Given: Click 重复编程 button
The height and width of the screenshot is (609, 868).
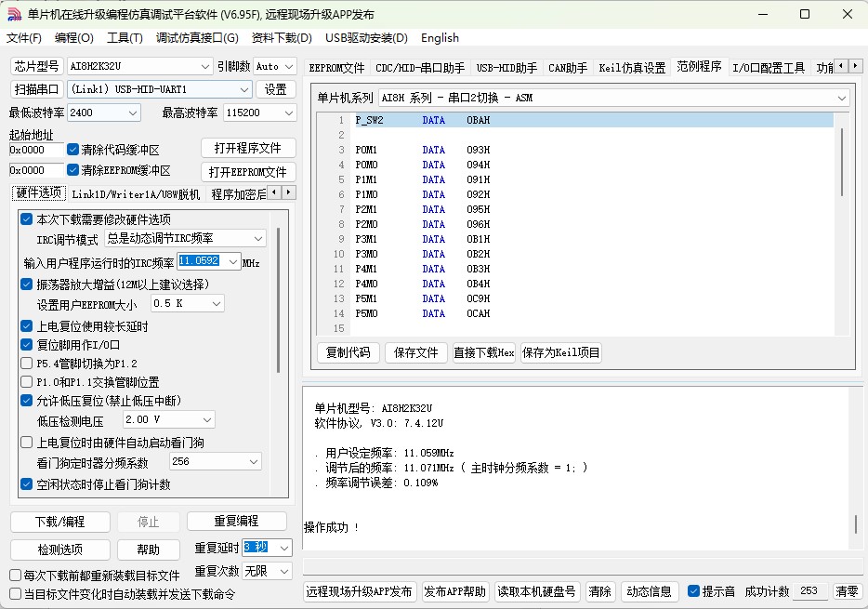Looking at the screenshot, I should point(236,522).
